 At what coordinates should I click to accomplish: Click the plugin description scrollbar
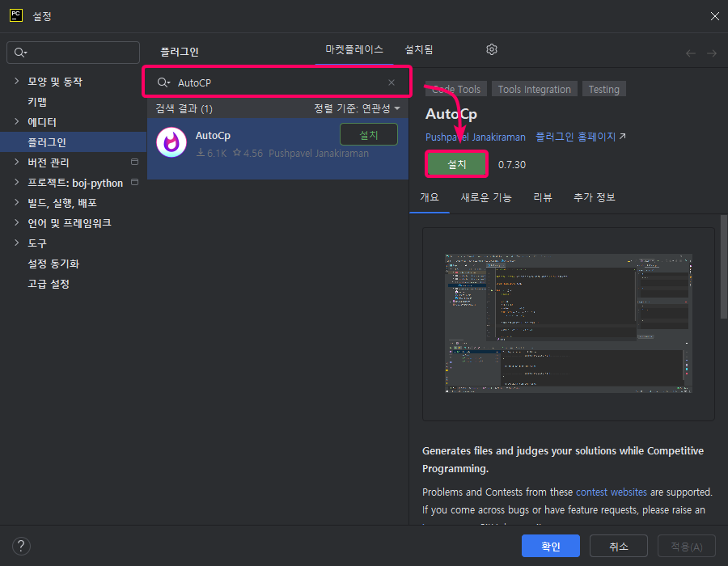click(x=723, y=267)
